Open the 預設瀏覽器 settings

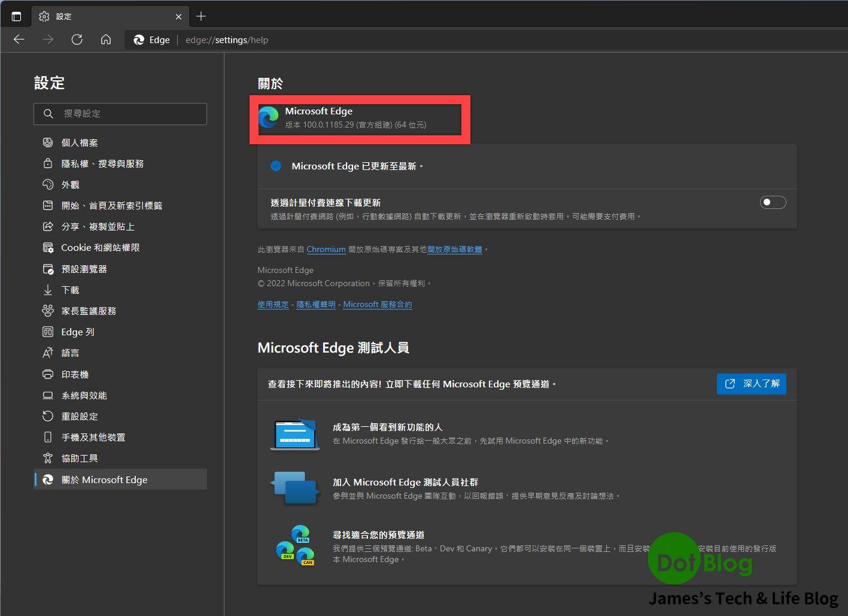84,268
